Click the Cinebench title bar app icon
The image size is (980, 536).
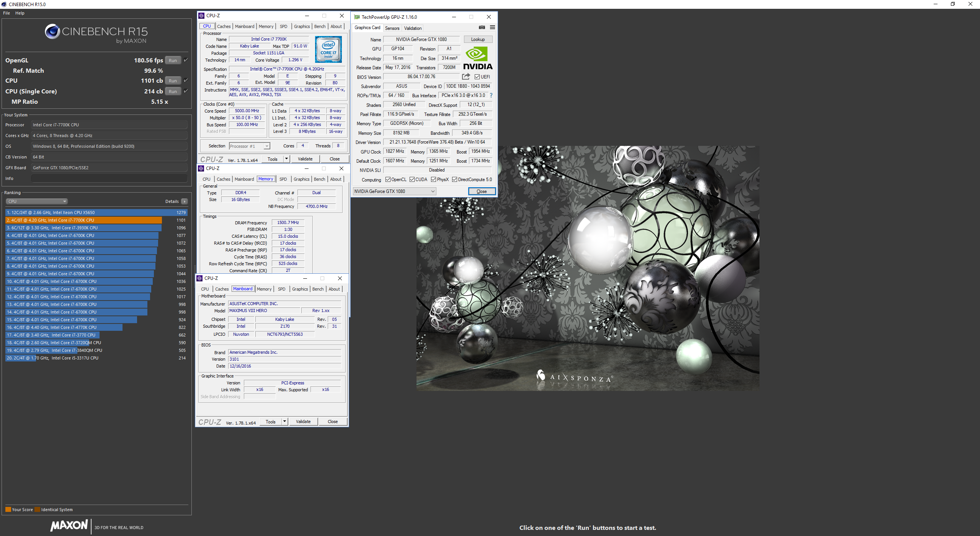[4, 4]
